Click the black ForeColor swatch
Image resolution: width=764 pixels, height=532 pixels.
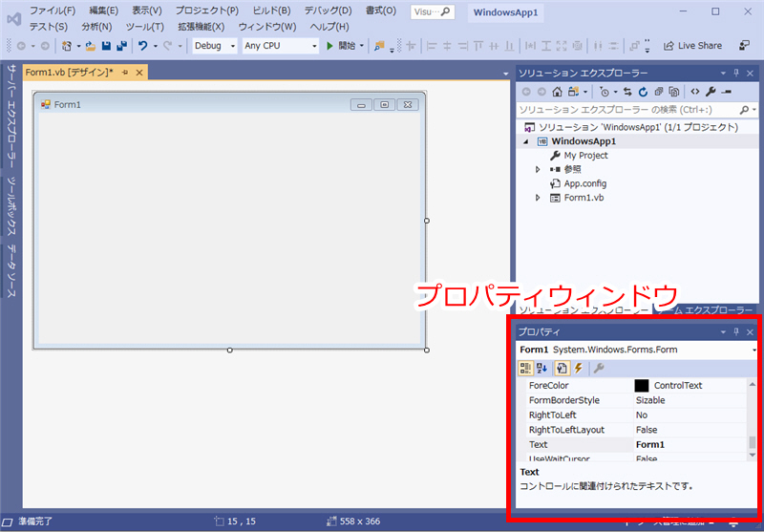pos(642,386)
